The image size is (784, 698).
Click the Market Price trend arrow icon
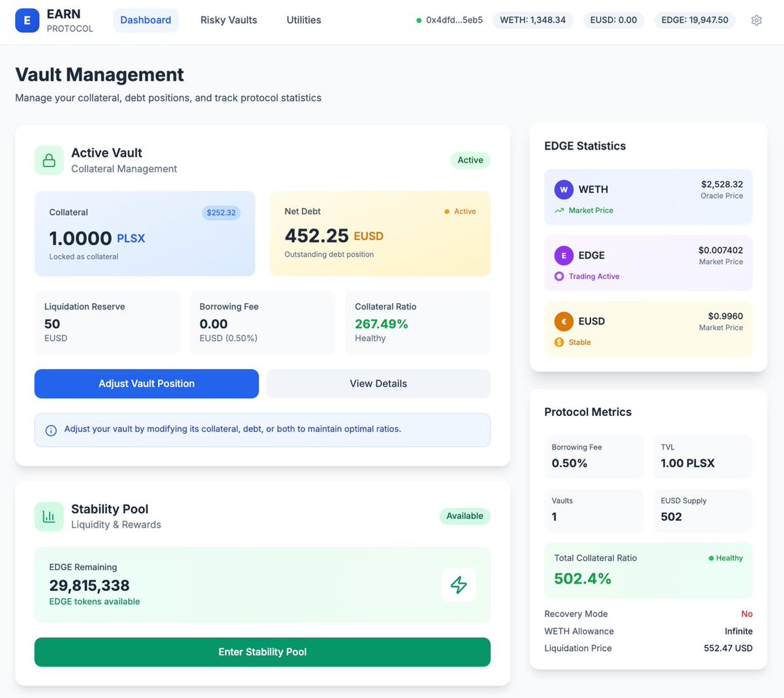click(559, 210)
